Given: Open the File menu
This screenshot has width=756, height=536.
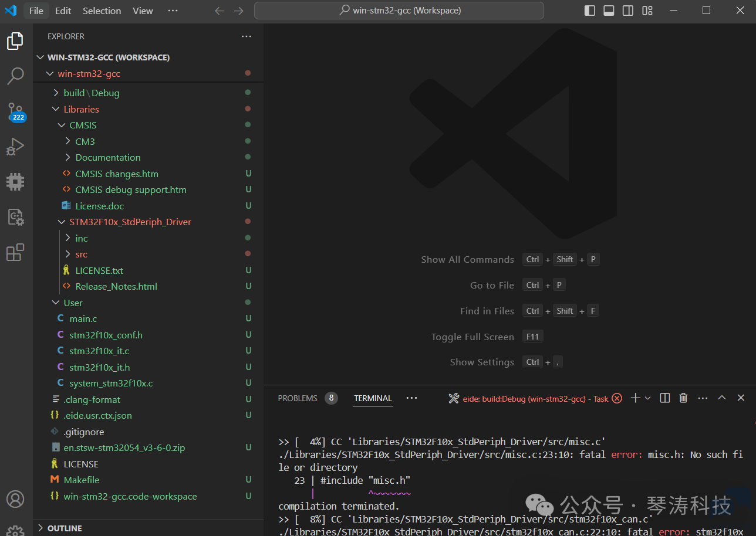Looking at the screenshot, I should click(x=36, y=11).
